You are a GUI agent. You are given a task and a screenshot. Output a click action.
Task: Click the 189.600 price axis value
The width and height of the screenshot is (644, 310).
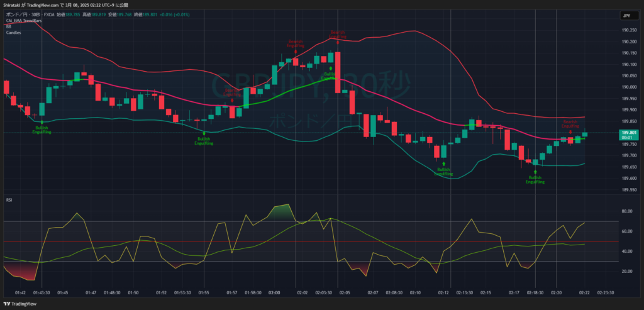[x=629, y=179]
